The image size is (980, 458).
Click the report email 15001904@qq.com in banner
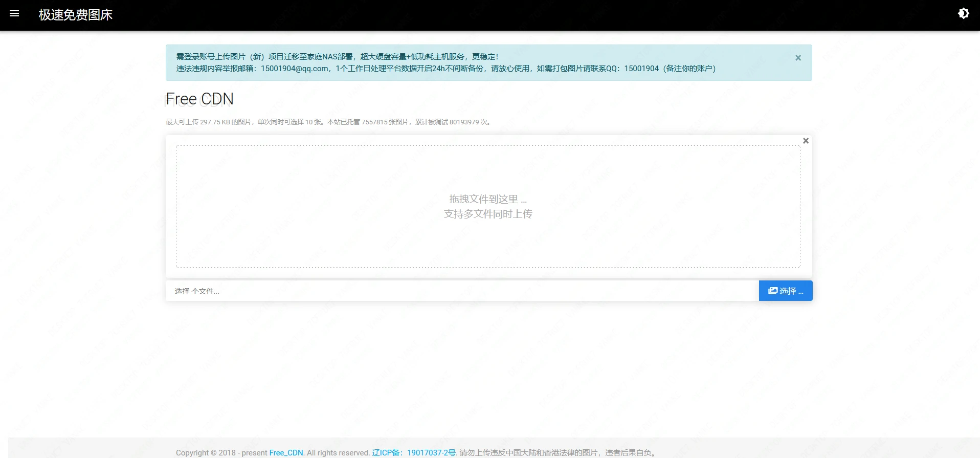tap(294, 69)
